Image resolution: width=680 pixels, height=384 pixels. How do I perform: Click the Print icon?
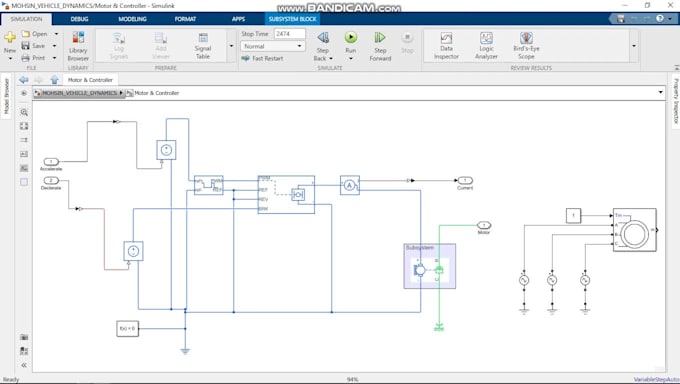point(26,58)
